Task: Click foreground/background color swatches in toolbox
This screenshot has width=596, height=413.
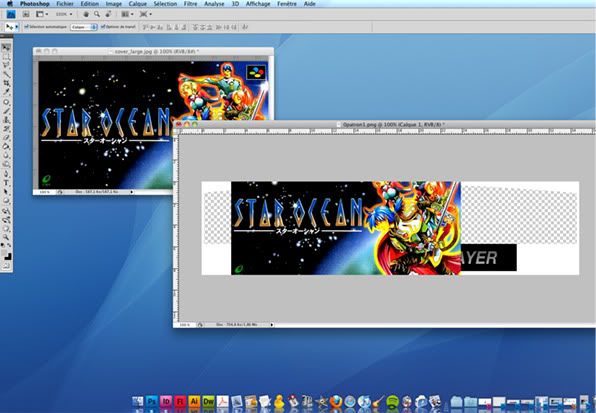Action: click(7, 256)
